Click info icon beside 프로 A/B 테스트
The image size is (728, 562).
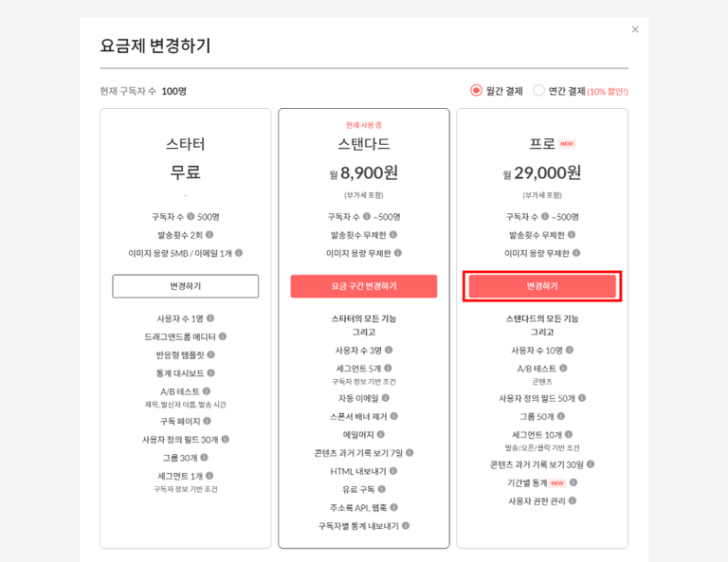tap(563, 368)
